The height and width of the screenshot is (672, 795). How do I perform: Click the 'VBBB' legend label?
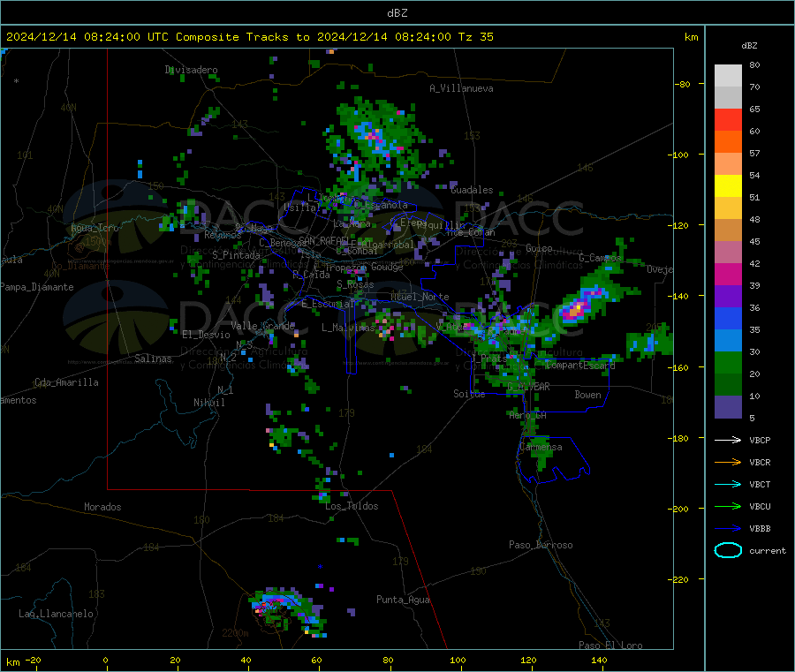(x=760, y=529)
